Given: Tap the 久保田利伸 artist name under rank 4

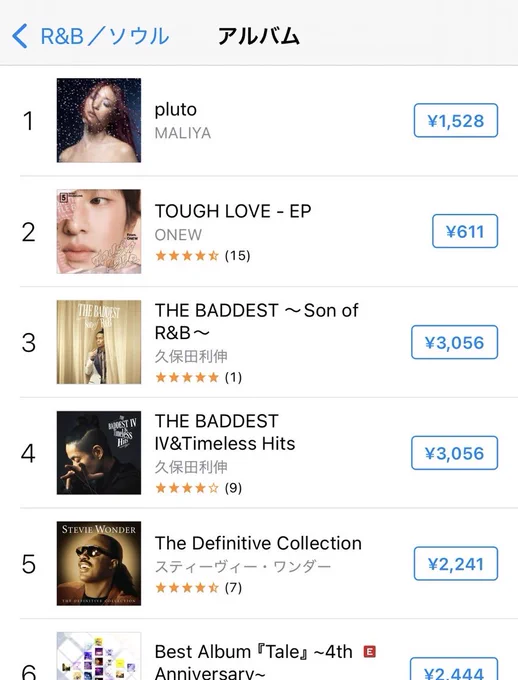Looking at the screenshot, I should pyautogui.click(x=191, y=467).
